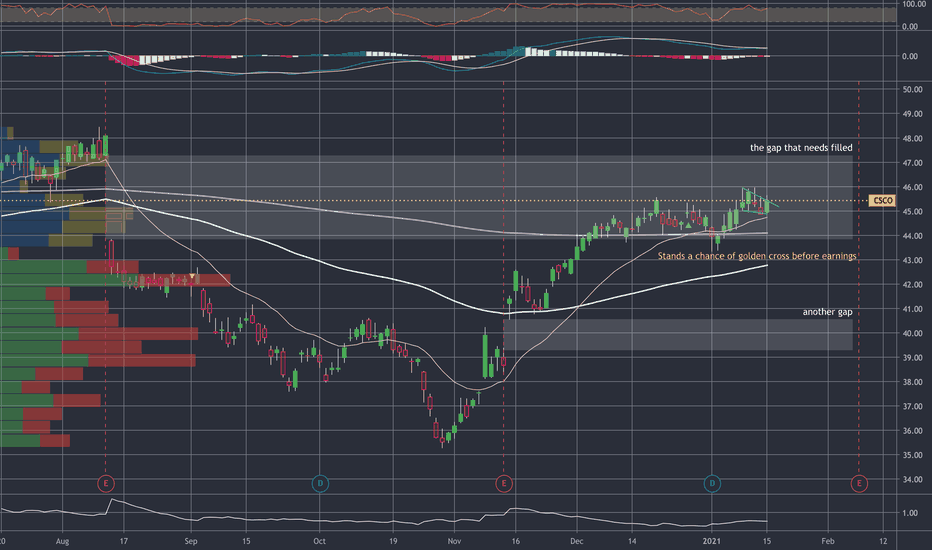Click the 2021 label on time axis

(x=711, y=541)
